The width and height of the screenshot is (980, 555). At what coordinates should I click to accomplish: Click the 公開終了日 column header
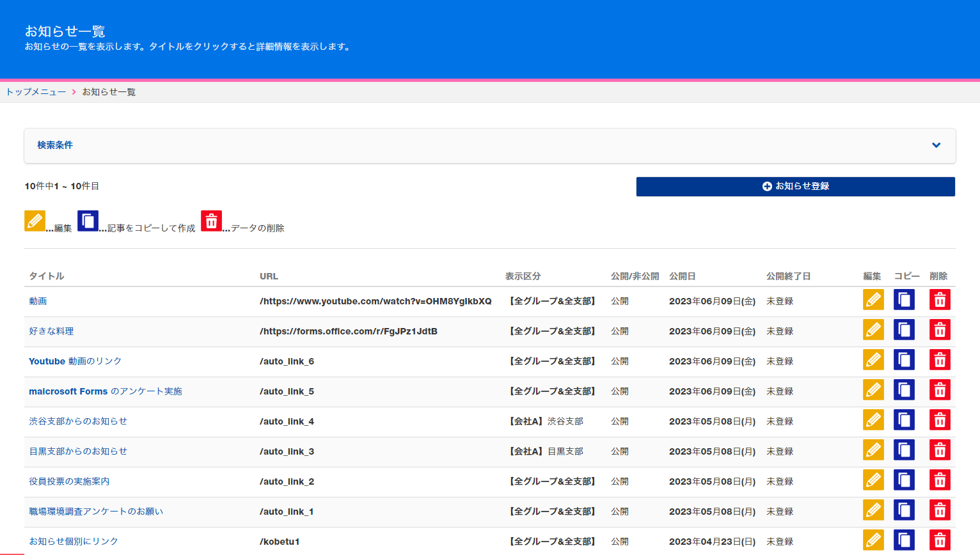(x=788, y=276)
